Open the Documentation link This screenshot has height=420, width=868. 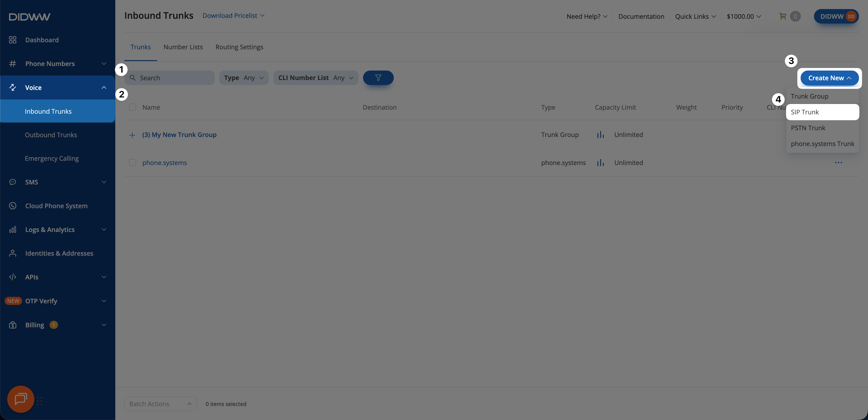pyautogui.click(x=641, y=17)
